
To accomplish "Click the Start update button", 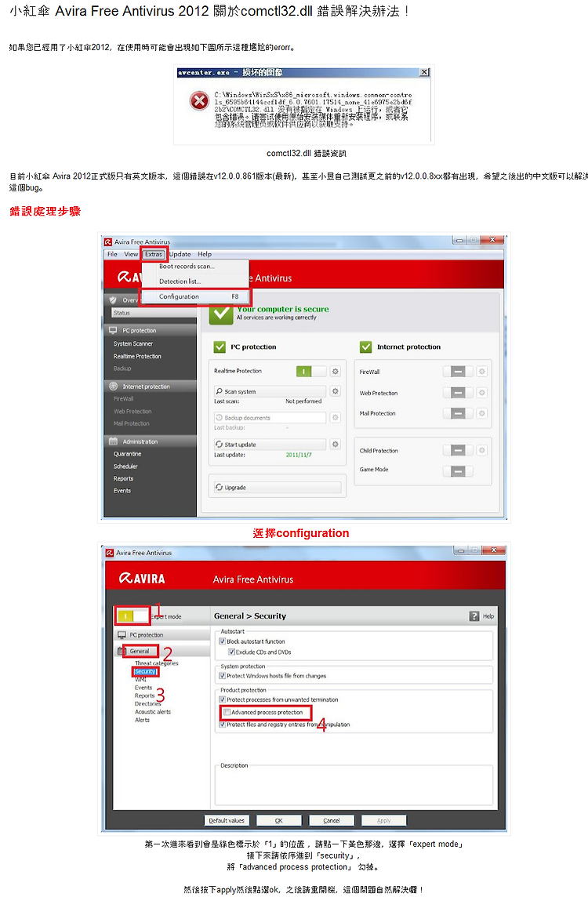I will pyautogui.click(x=270, y=444).
